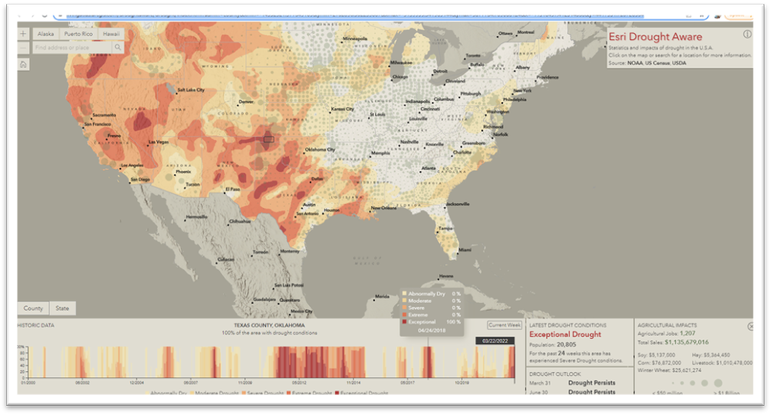Click the HISTORIC DATA label
This screenshot has width=772, height=415.
[36, 325]
